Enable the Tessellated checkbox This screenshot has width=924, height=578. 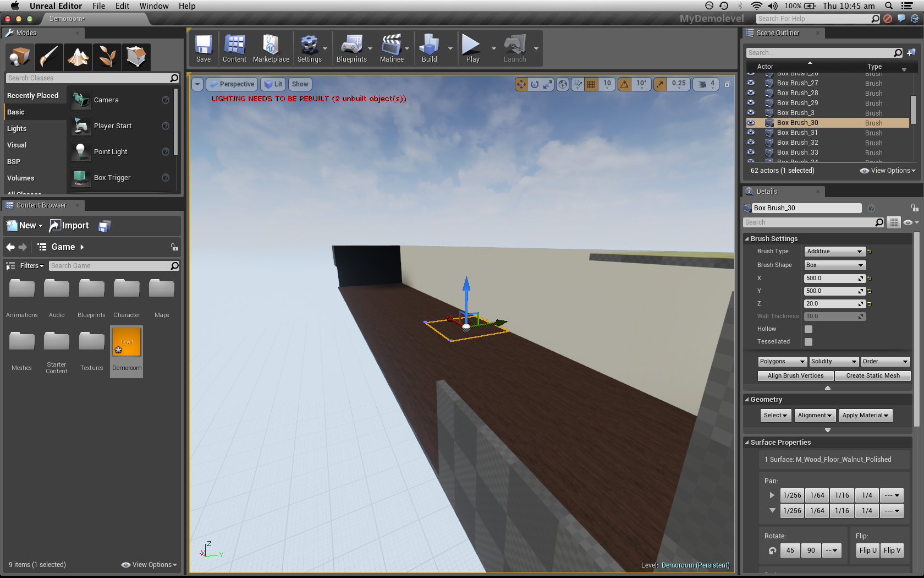pyautogui.click(x=809, y=342)
